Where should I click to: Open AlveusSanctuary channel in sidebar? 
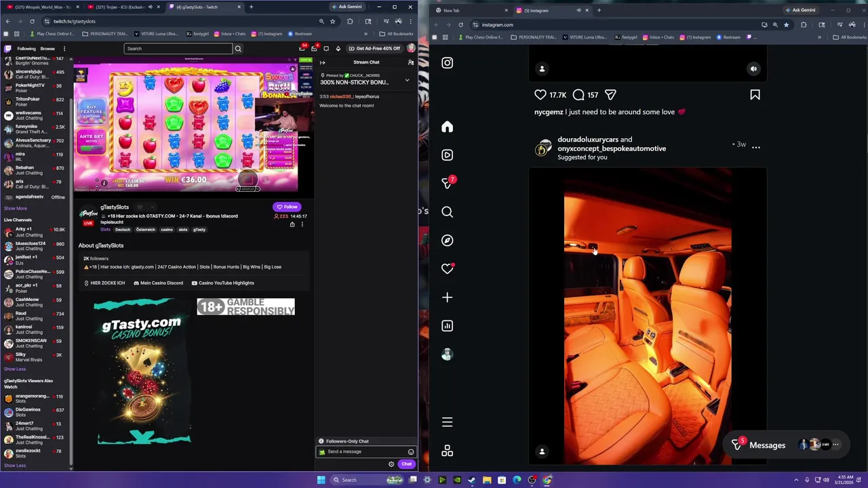tap(35, 142)
